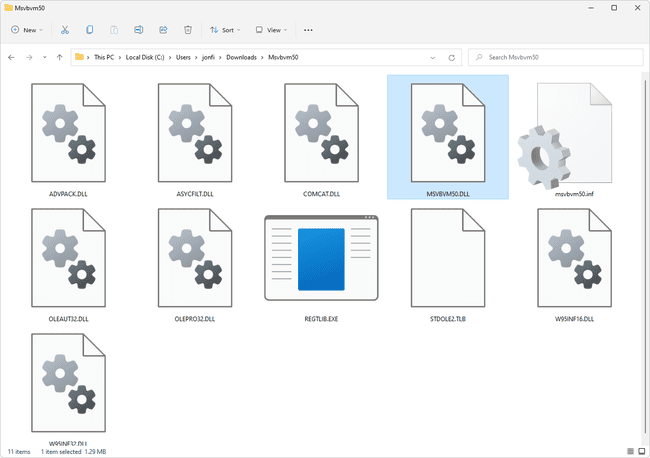Select the msvbvm50.inf file icon

[x=566, y=136]
